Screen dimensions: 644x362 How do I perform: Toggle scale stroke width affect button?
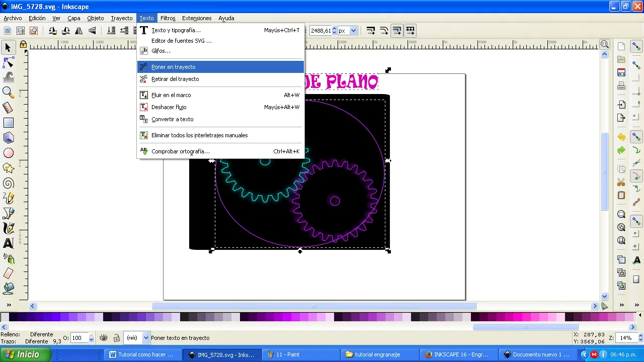point(371,31)
